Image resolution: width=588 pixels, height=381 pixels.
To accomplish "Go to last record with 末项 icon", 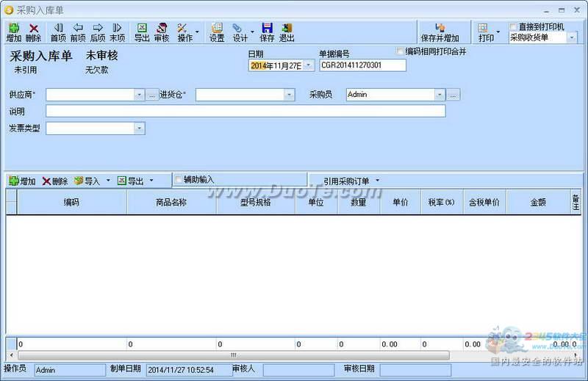I will tap(117, 32).
